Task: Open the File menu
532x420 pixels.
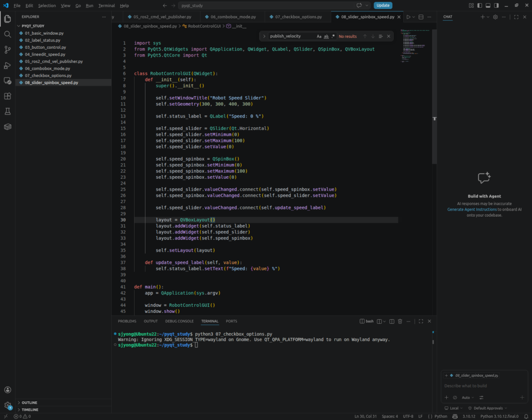Action: [x=17, y=5]
